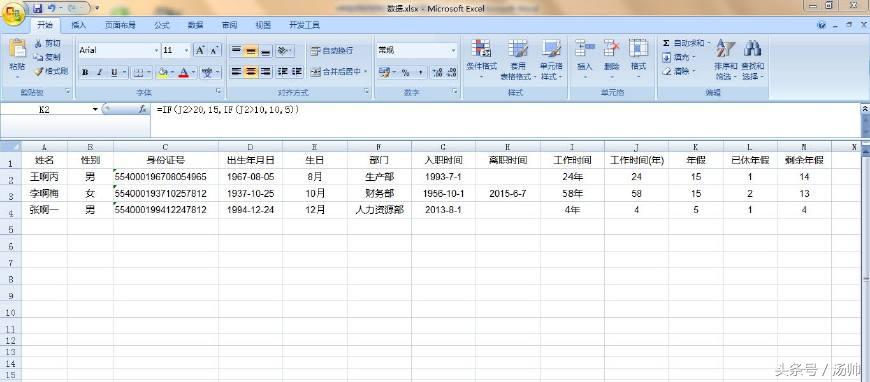Apply comma style number format
The height and width of the screenshot is (382, 870).
pyautogui.click(x=420, y=72)
